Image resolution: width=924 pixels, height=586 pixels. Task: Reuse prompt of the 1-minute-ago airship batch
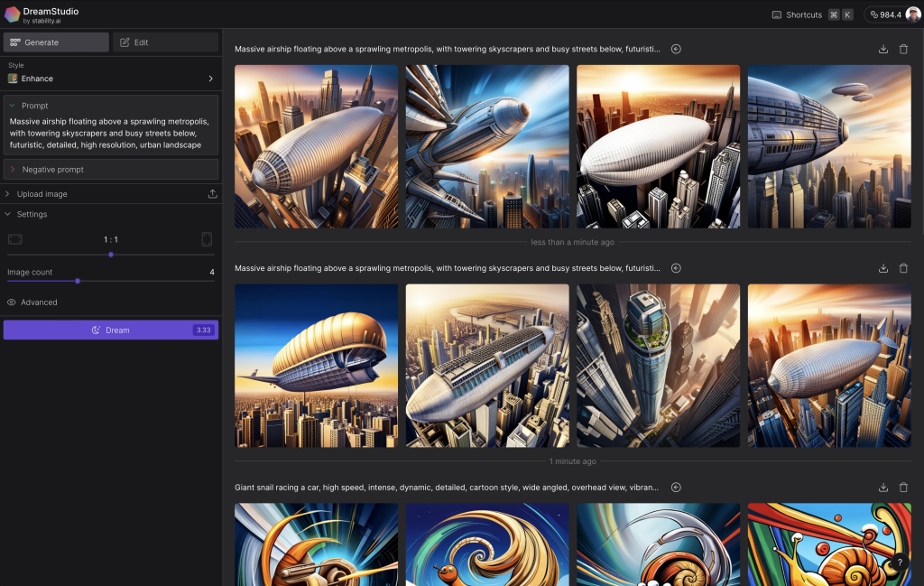tap(676, 268)
